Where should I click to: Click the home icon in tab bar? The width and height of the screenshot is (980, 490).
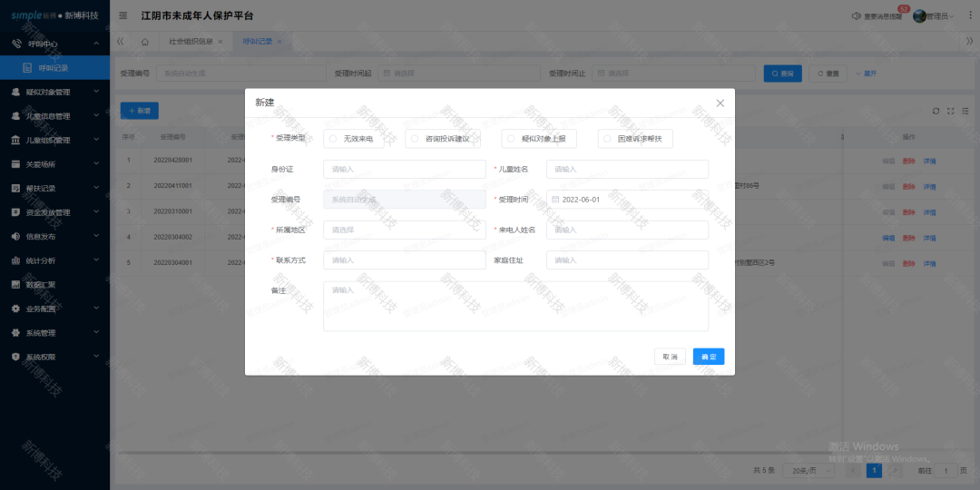(145, 42)
